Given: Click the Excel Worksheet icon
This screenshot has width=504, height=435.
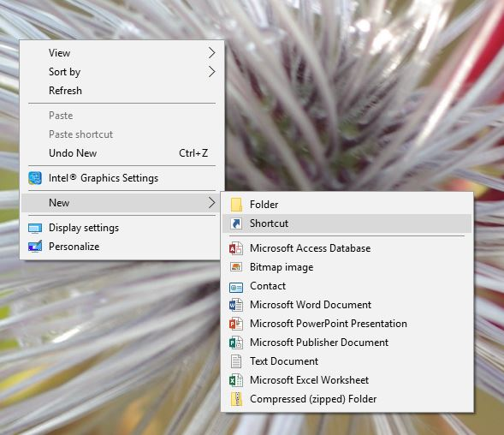Looking at the screenshot, I should point(236,380).
